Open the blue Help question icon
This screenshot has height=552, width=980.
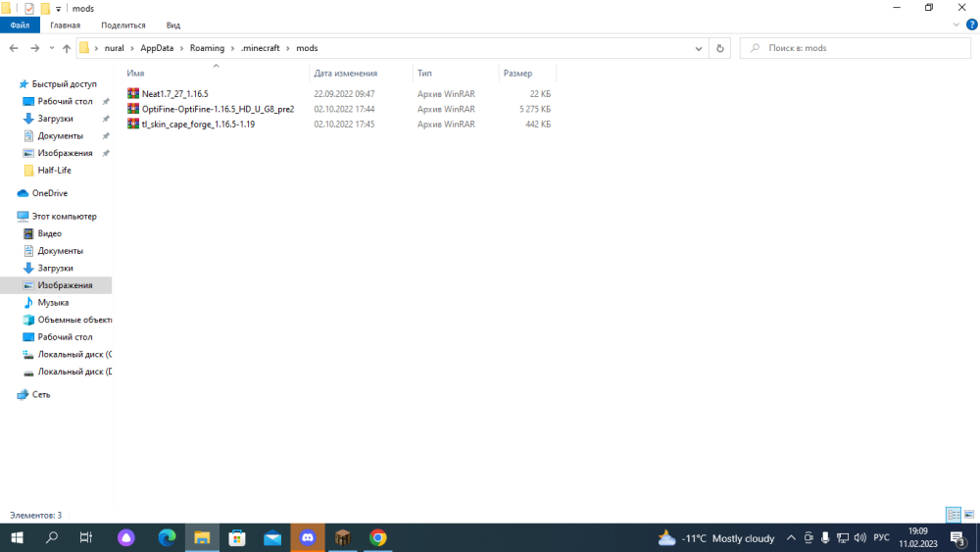971,25
